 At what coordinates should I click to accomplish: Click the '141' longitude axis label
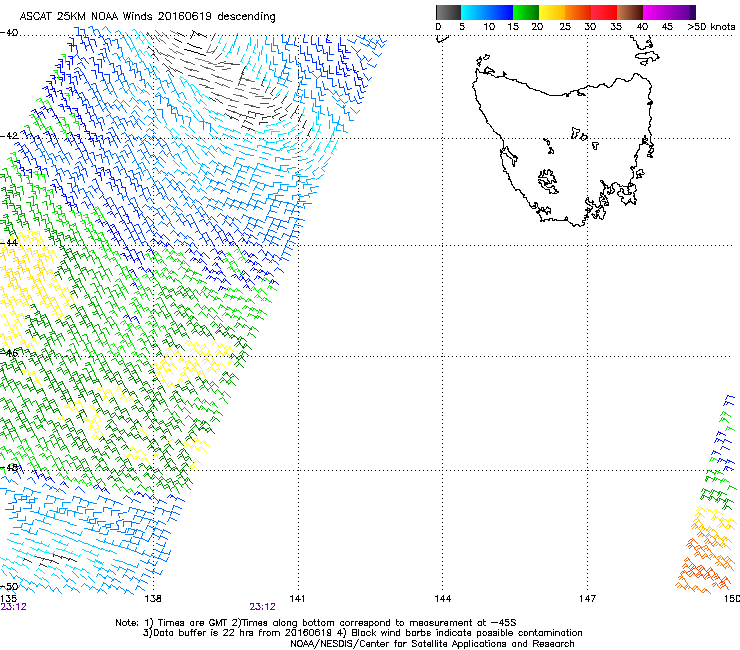point(297,599)
